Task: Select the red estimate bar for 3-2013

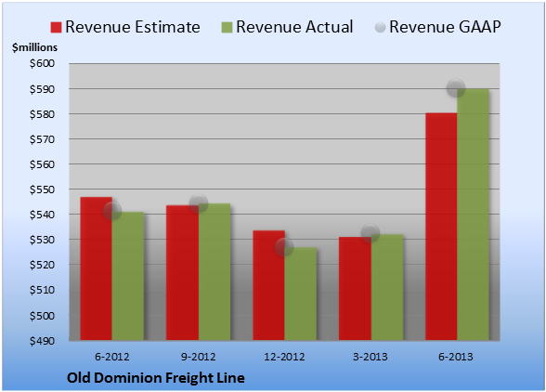Action: (x=355, y=289)
